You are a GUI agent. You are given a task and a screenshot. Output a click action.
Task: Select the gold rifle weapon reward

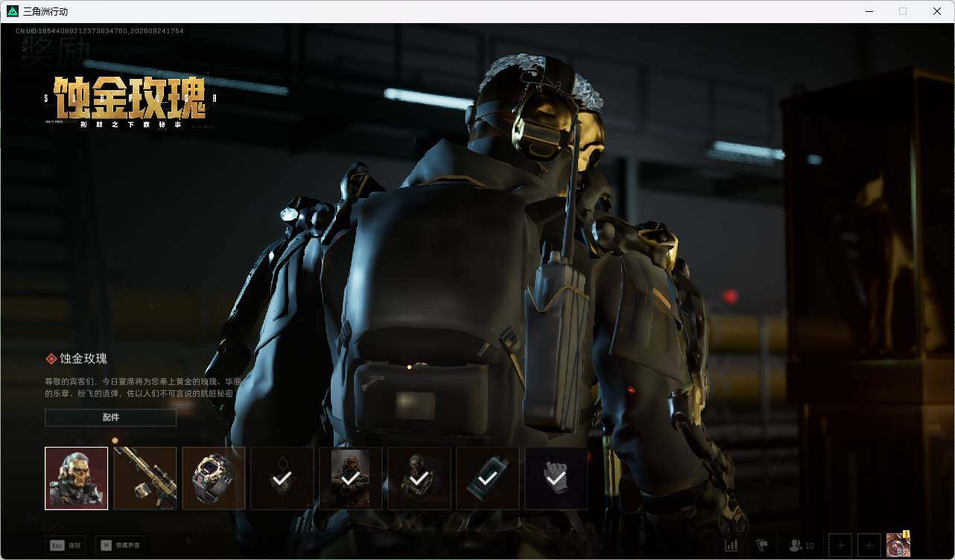(x=145, y=478)
